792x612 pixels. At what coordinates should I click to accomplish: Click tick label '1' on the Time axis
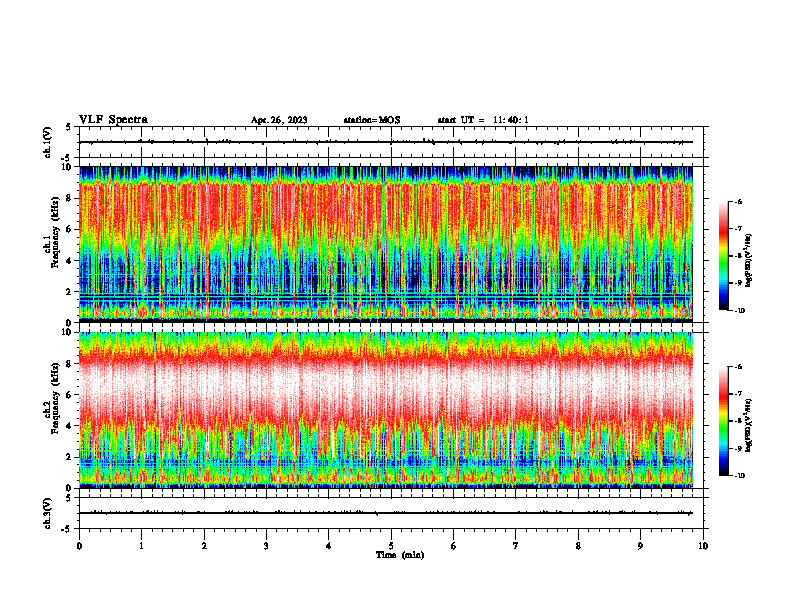tap(141, 546)
